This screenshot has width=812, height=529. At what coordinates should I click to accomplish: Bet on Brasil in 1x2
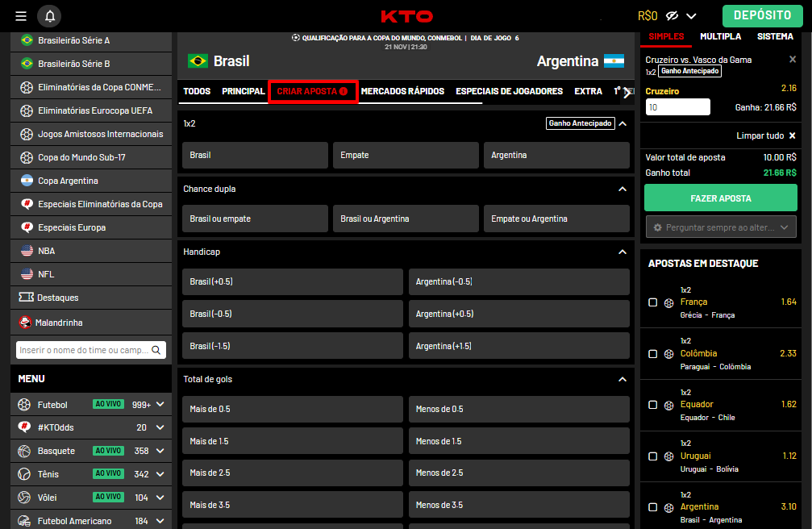tap(256, 155)
